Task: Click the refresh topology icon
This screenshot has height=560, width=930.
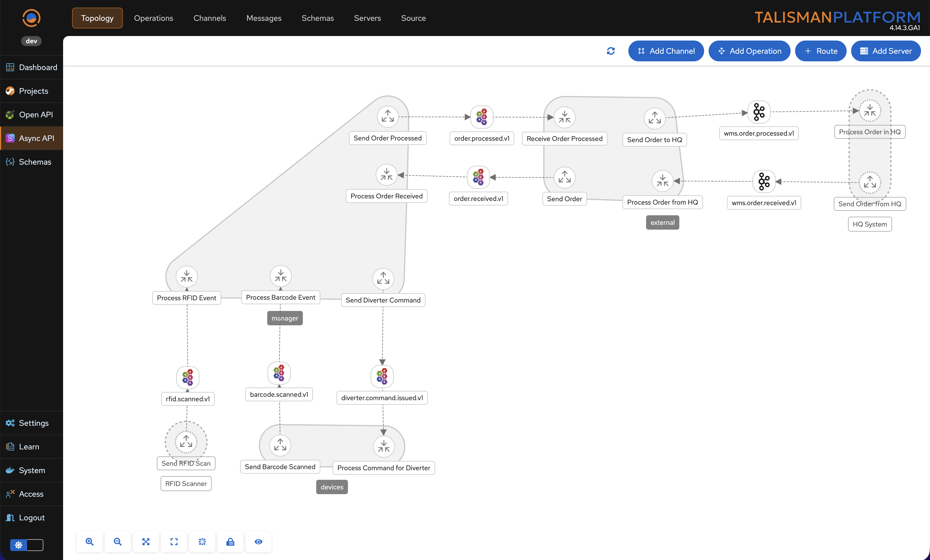Action: click(x=611, y=51)
